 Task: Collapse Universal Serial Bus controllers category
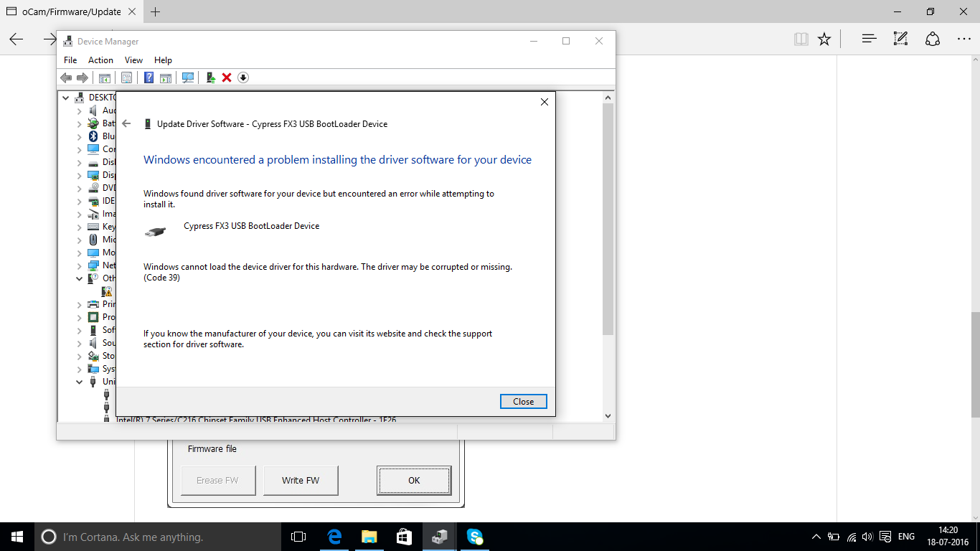point(79,382)
